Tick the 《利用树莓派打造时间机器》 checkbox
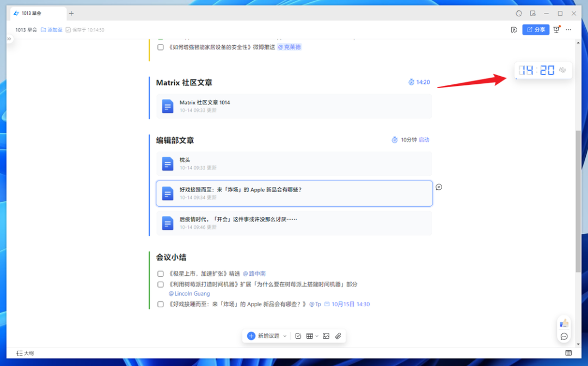The width and height of the screenshot is (588, 366). (161, 285)
